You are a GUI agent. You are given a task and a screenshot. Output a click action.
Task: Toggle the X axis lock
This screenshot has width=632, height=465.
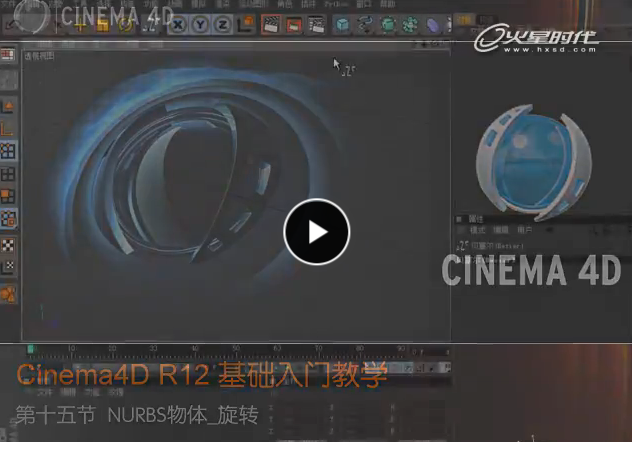click(x=178, y=25)
